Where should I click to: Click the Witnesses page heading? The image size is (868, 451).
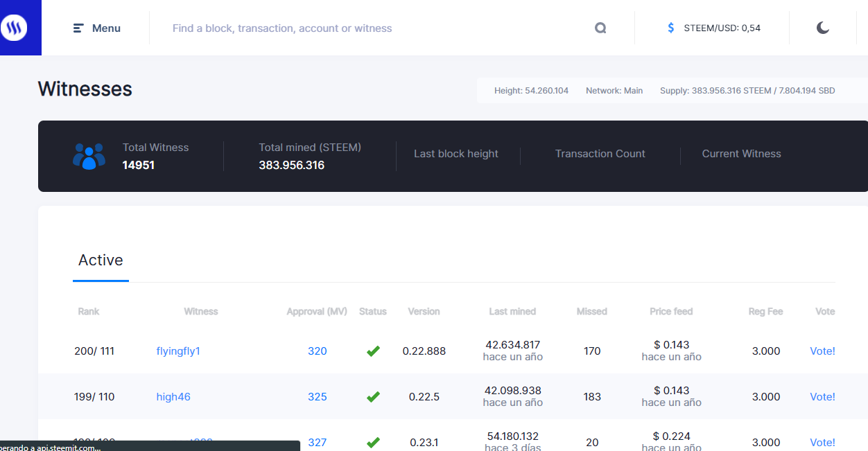(x=85, y=89)
